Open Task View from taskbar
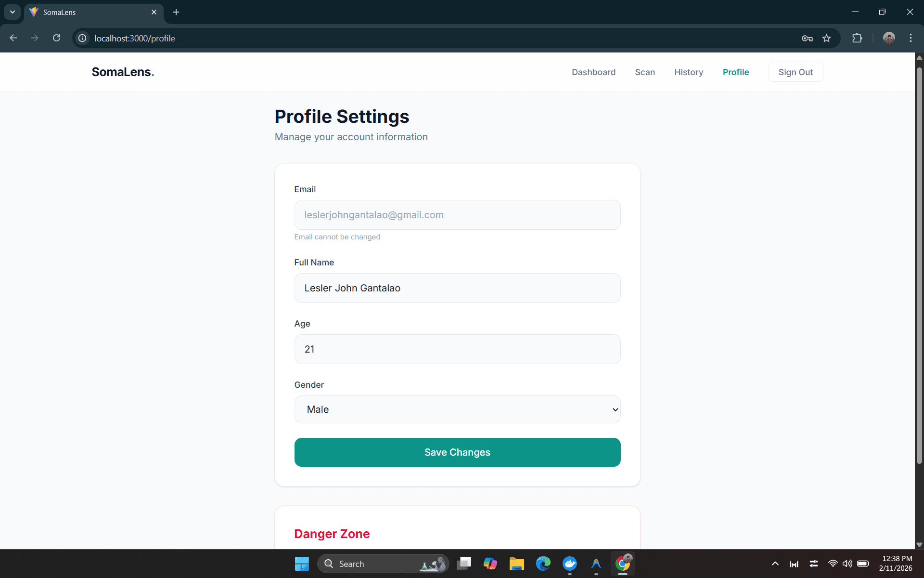 [464, 564]
